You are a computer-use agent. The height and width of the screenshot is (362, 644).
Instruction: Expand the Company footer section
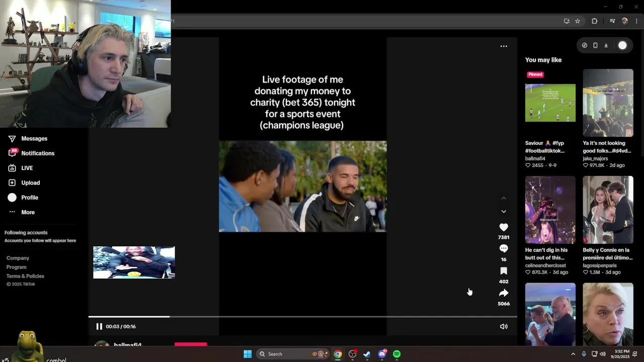click(x=18, y=258)
